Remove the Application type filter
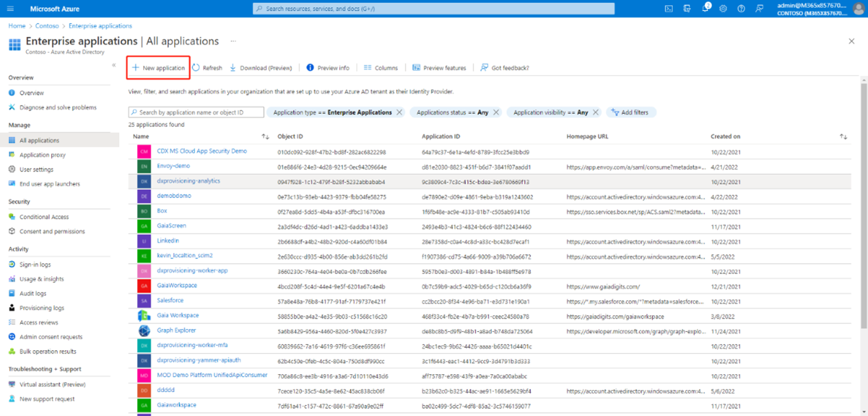This screenshot has height=416, width=868. click(x=399, y=112)
